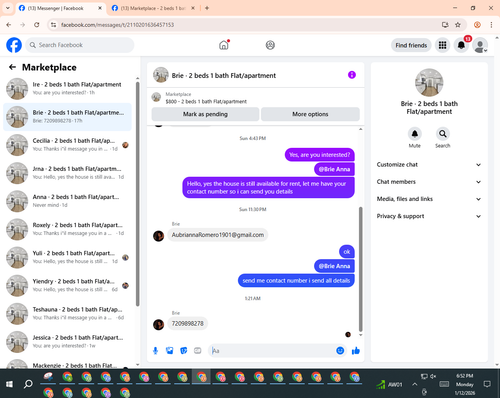
Task: Open the Anna conversation
Action: click(67, 201)
